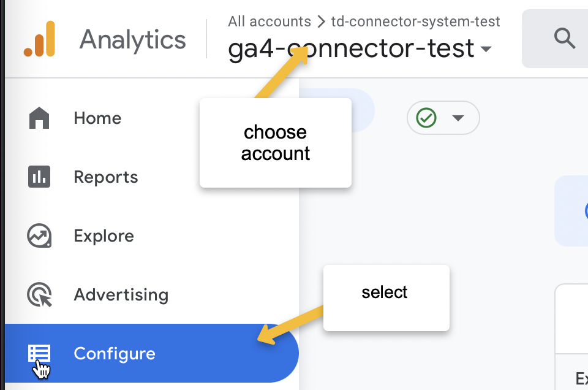This screenshot has height=390, width=588.
Task: Click the All accounts breadcrumb link
Action: pos(269,21)
